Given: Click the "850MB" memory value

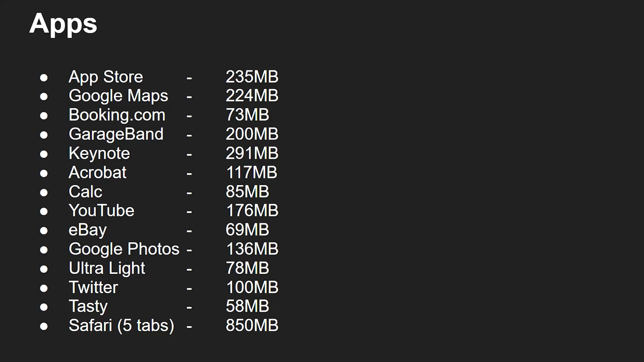Looking at the screenshot, I should 252,325.
